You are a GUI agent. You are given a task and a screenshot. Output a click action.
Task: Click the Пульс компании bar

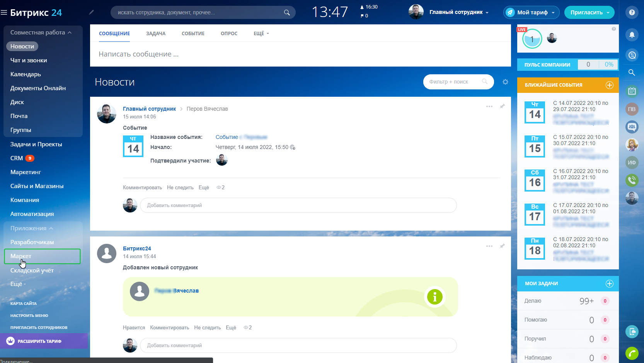tap(567, 65)
